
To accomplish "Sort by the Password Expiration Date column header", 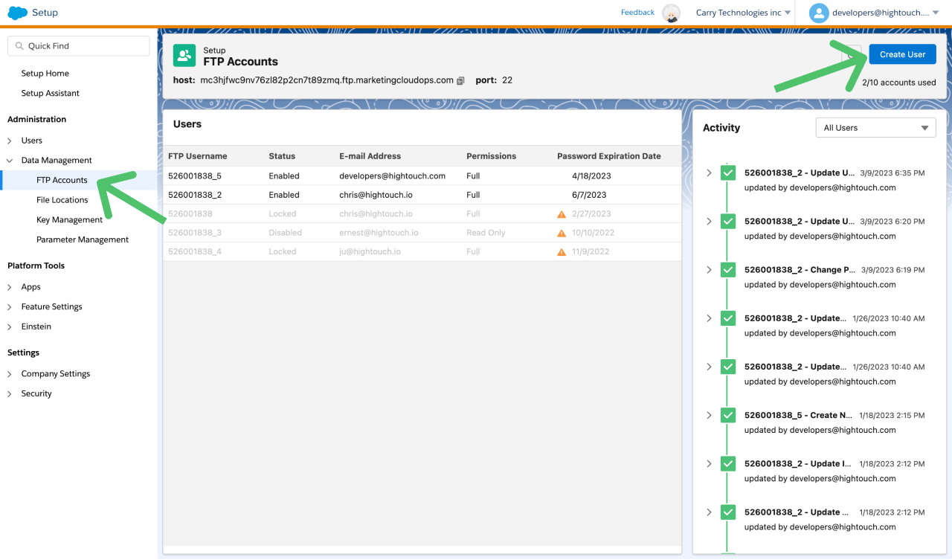I will tap(609, 156).
